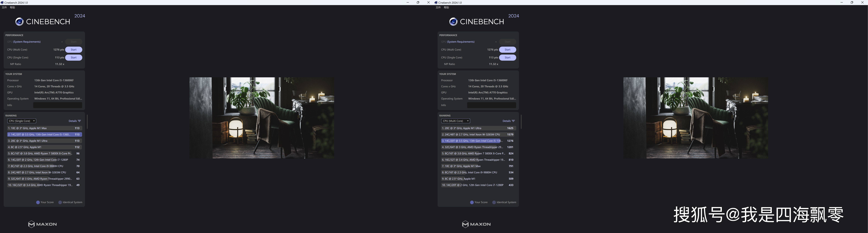Open System Requirements link in left window
This screenshot has height=233, width=868.
pyautogui.click(x=27, y=42)
